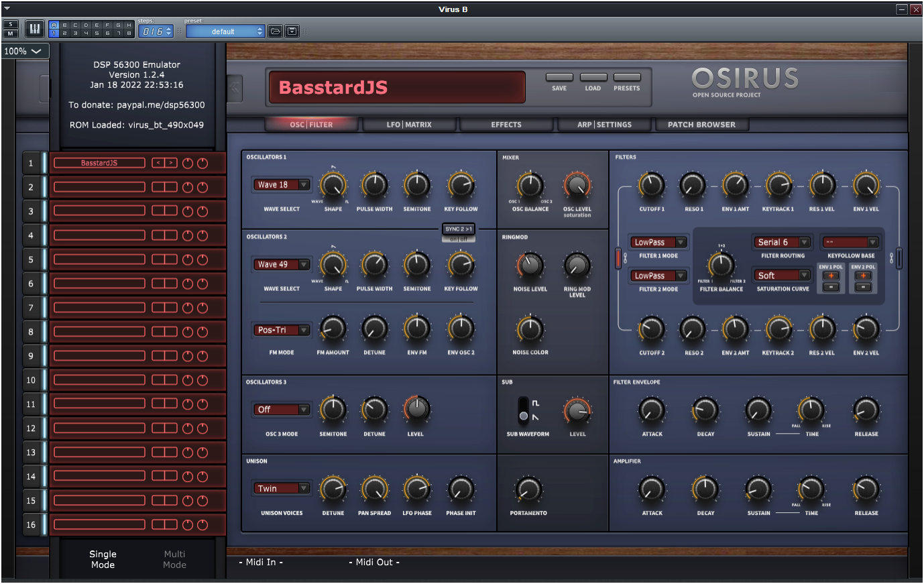924x584 pixels.
Task: Click the steps 016 stepper field
Action: [x=157, y=32]
